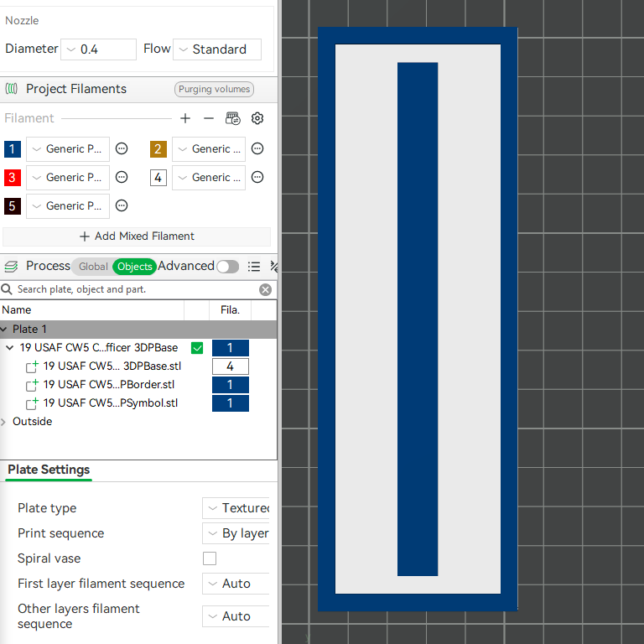Click filament 5 black color swatch
Image resolution: width=644 pixels, height=644 pixels.
point(13,205)
